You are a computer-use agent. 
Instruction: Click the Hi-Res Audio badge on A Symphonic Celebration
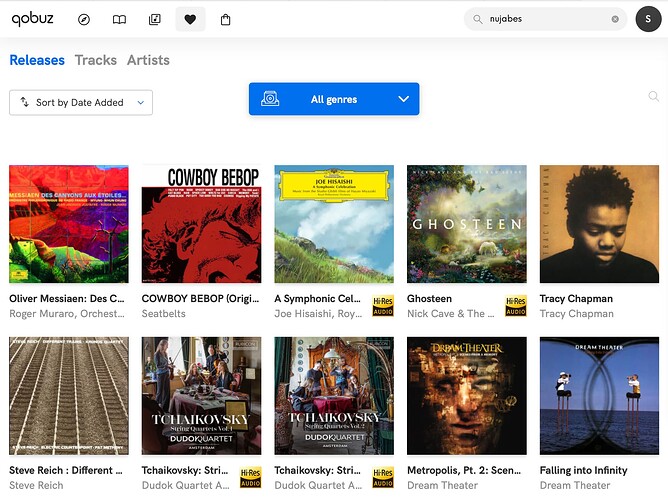click(x=383, y=306)
